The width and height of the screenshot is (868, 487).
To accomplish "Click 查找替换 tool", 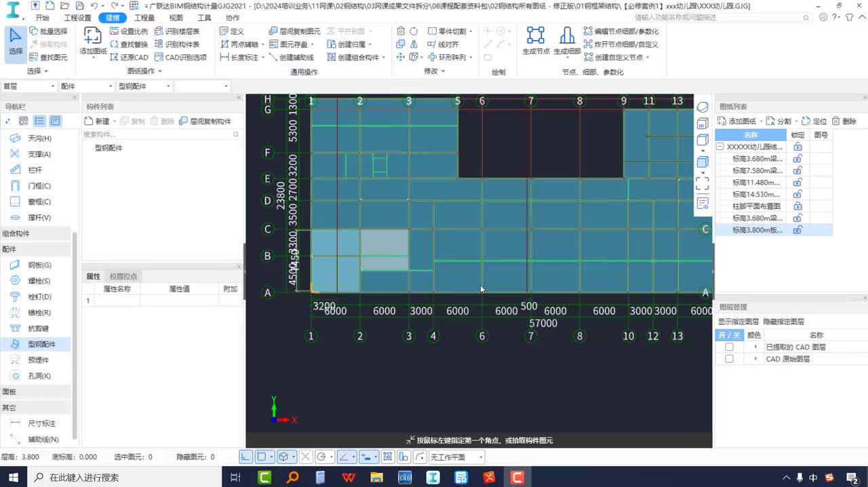I will tap(128, 44).
